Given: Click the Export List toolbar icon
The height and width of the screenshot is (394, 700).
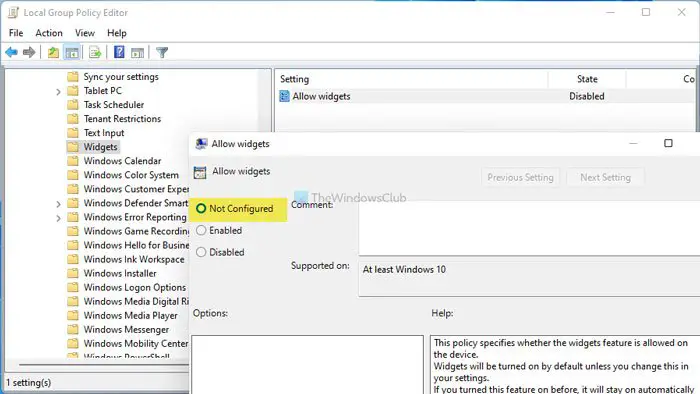Looking at the screenshot, I should (x=95, y=53).
